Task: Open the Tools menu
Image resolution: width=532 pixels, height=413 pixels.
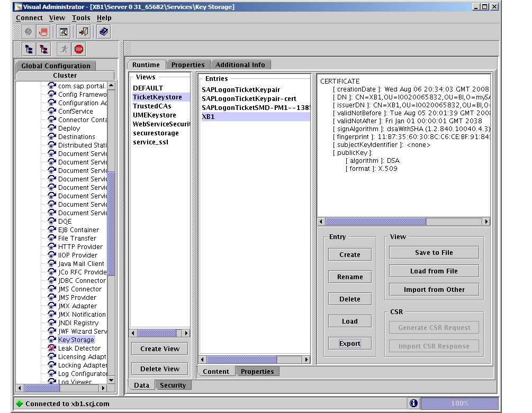Action: [x=81, y=18]
